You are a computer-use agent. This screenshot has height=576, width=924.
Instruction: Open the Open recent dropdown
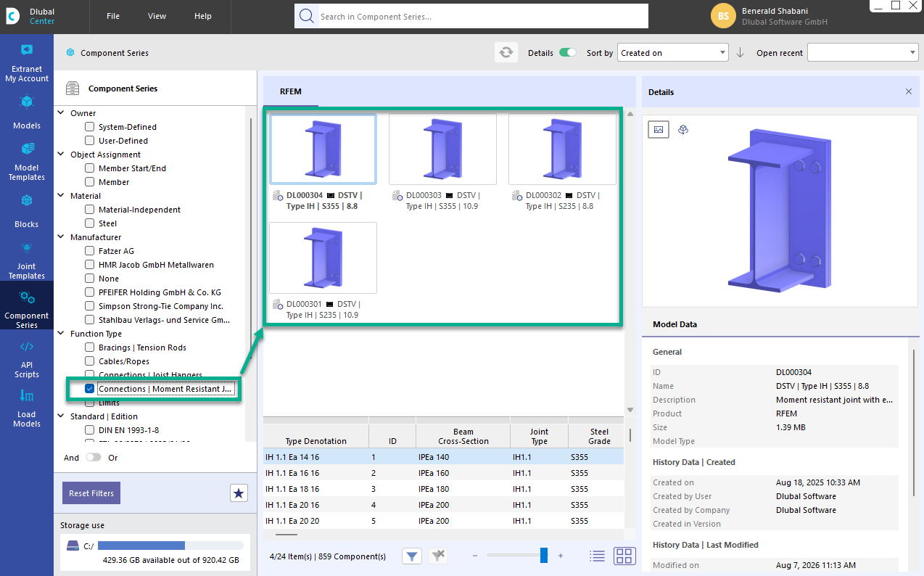pos(863,53)
